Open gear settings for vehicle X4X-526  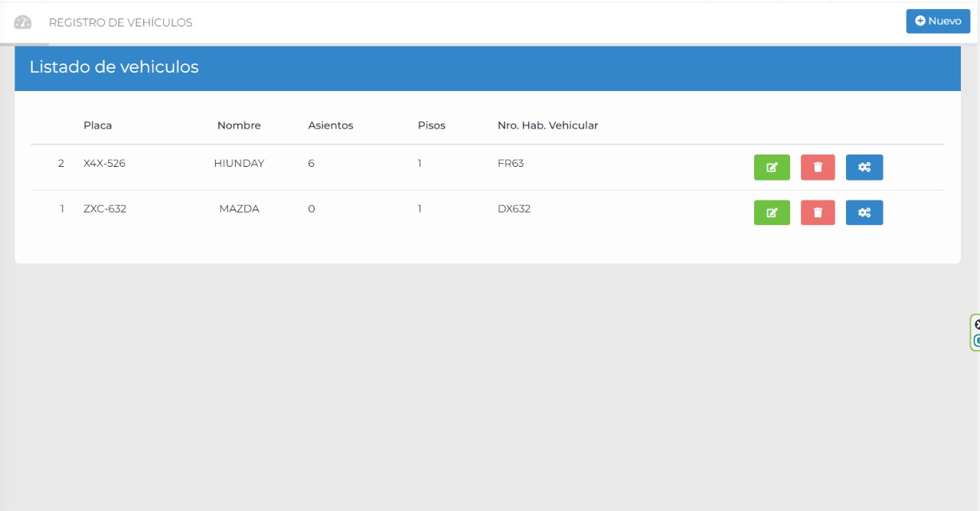coord(864,168)
